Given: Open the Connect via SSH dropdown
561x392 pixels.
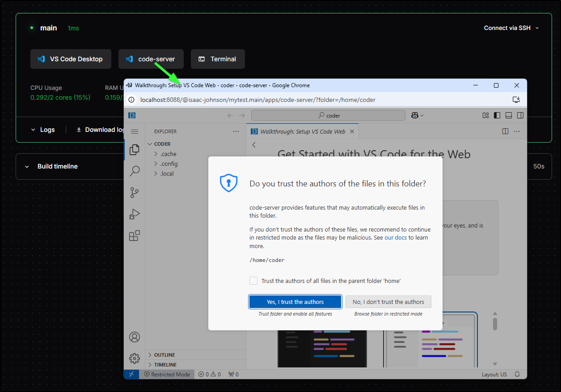Looking at the screenshot, I should tap(511, 28).
